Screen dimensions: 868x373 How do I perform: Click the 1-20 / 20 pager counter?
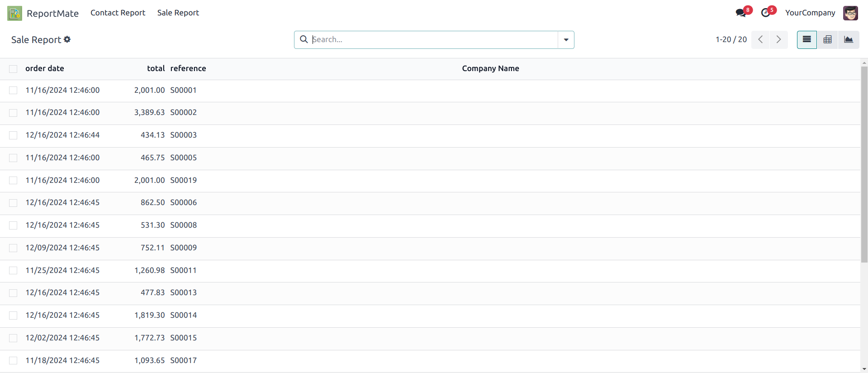click(x=731, y=40)
